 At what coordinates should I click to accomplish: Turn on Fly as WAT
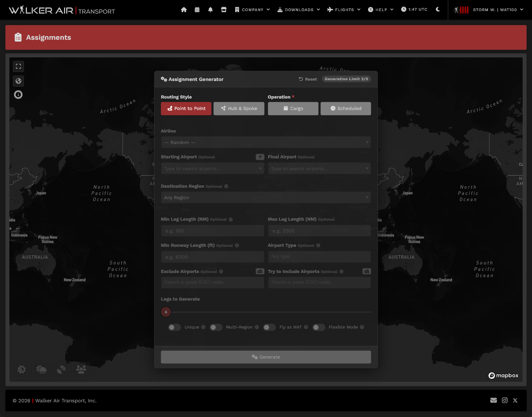coord(269,327)
